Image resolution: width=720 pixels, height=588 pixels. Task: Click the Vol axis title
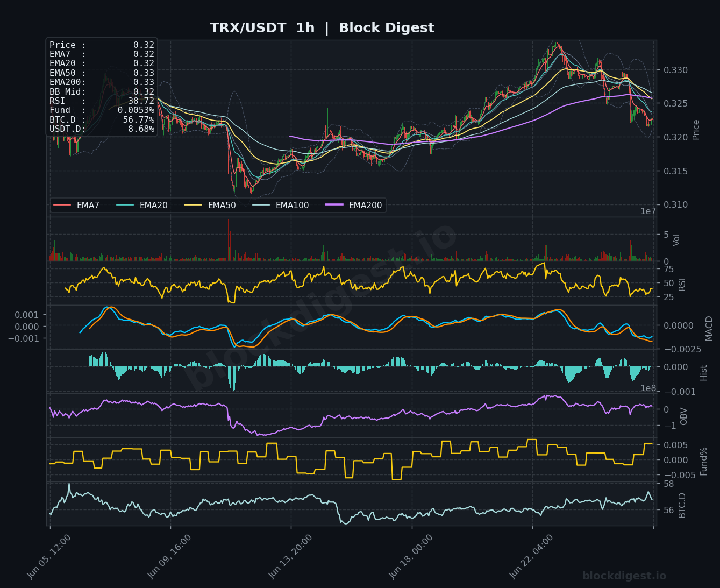click(x=677, y=240)
